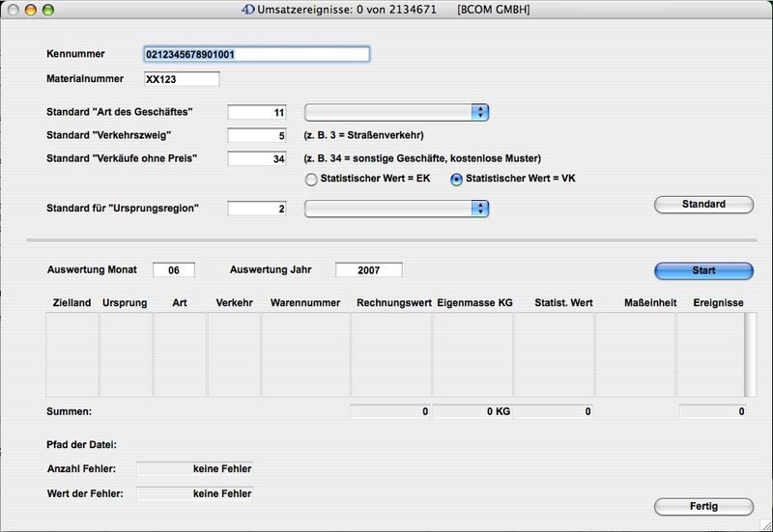Click the Warennummer column header

click(305, 303)
